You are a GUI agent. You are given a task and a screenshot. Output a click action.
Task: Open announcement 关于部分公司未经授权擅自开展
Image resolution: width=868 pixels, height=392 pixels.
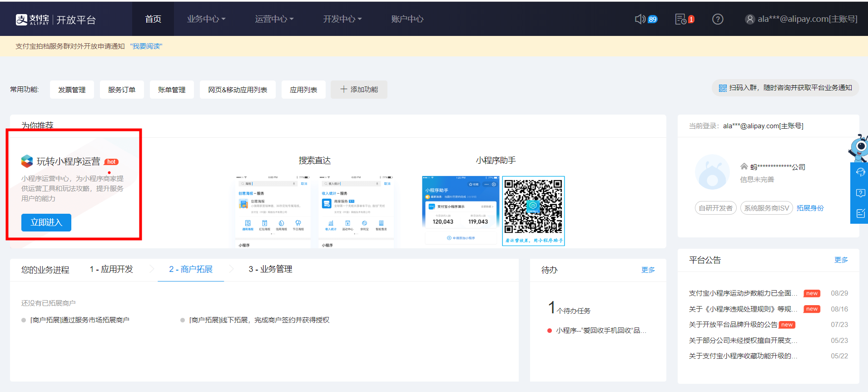pos(743,341)
